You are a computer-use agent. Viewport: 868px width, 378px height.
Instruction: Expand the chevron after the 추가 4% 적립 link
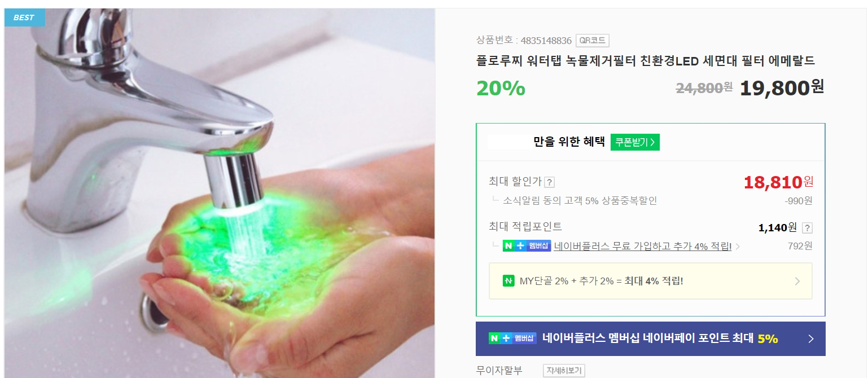tap(738, 247)
